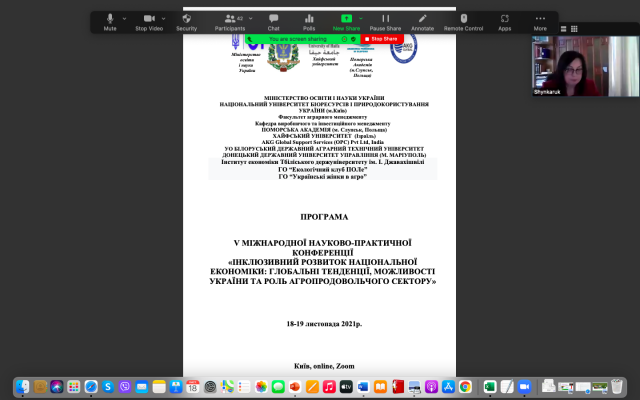This screenshot has width=640, height=400.
Task: Open Keynote in the dock
Action: 176,387
